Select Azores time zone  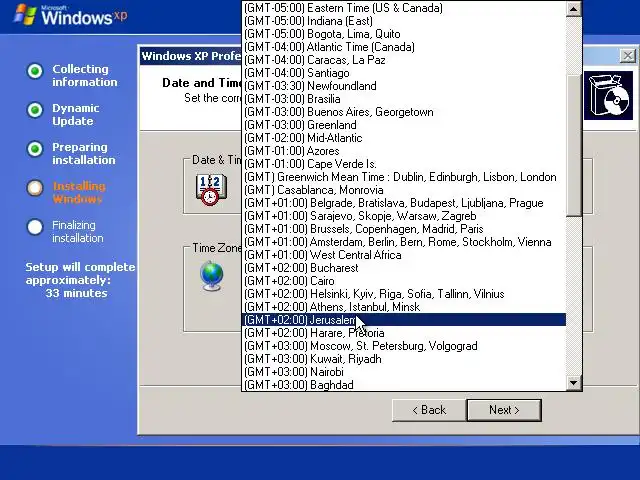click(x=404, y=151)
